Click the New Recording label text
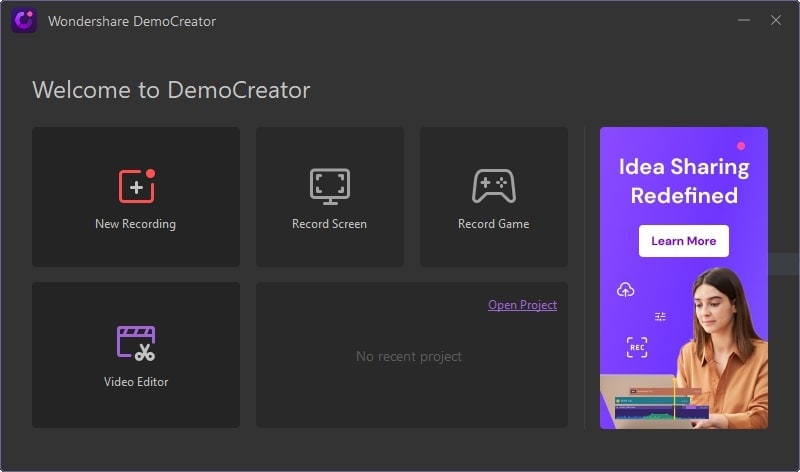This screenshot has width=800, height=472. pos(135,223)
